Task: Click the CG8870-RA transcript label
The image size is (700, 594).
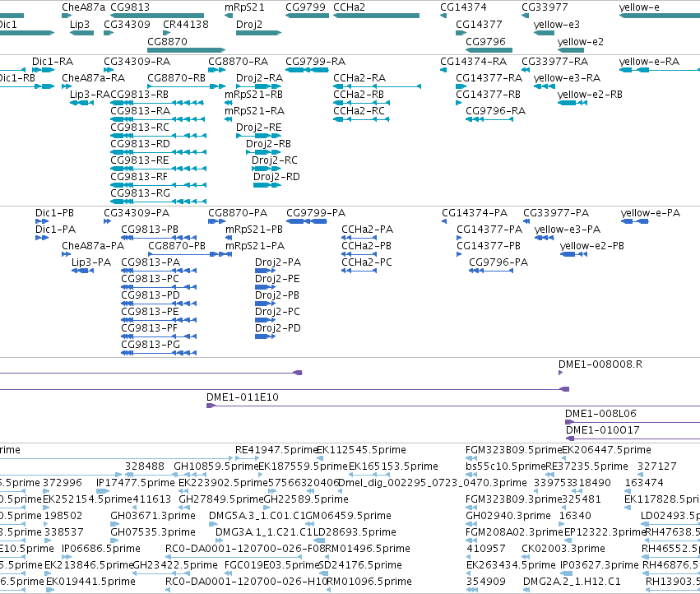Action: [238, 62]
